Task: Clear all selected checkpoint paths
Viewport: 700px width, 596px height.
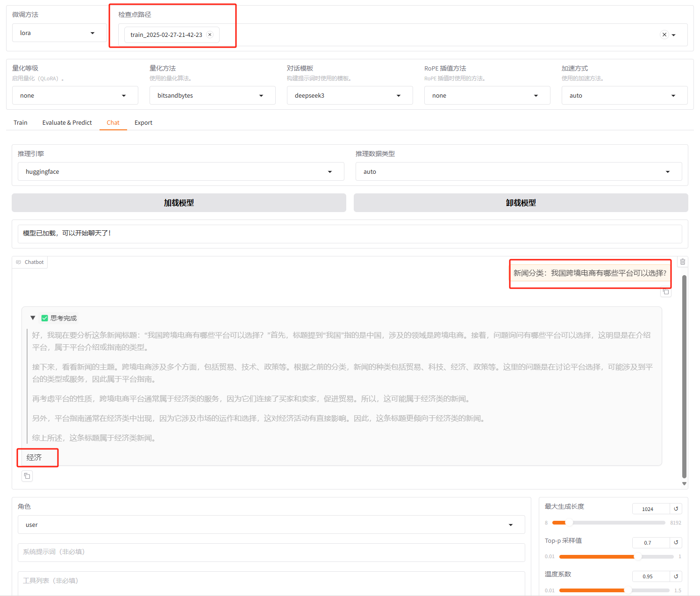Action: point(664,35)
